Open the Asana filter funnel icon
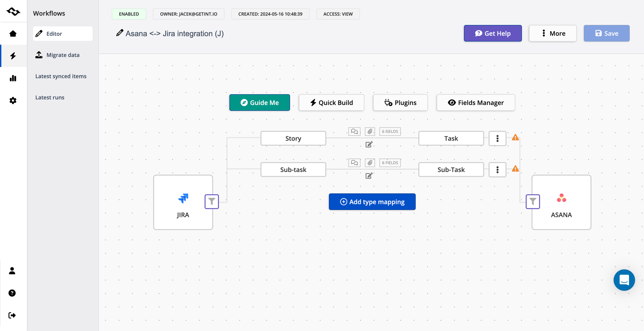644x331 pixels. coord(533,201)
